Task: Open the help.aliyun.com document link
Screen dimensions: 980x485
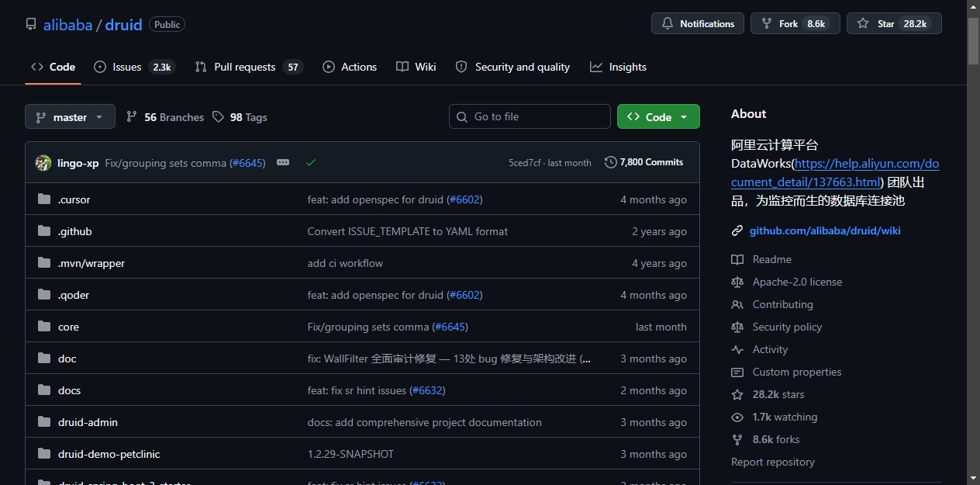Action: pyautogui.click(x=835, y=173)
